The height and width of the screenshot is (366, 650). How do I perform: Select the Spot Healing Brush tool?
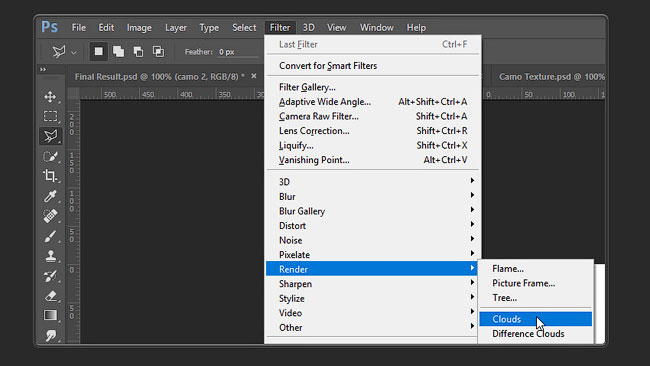(x=50, y=216)
